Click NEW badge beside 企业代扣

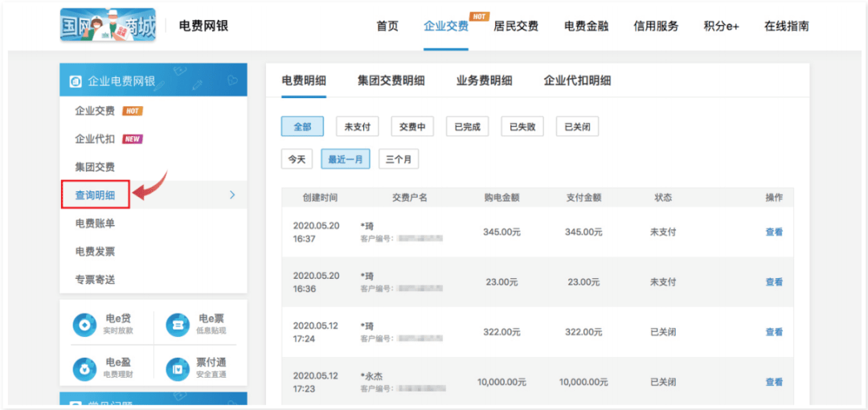tap(133, 139)
